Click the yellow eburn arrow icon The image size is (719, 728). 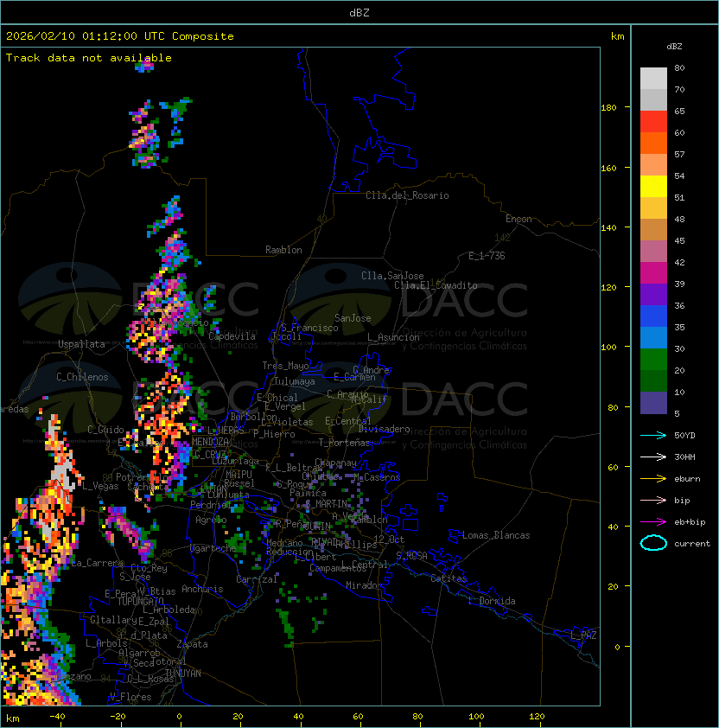(x=653, y=478)
